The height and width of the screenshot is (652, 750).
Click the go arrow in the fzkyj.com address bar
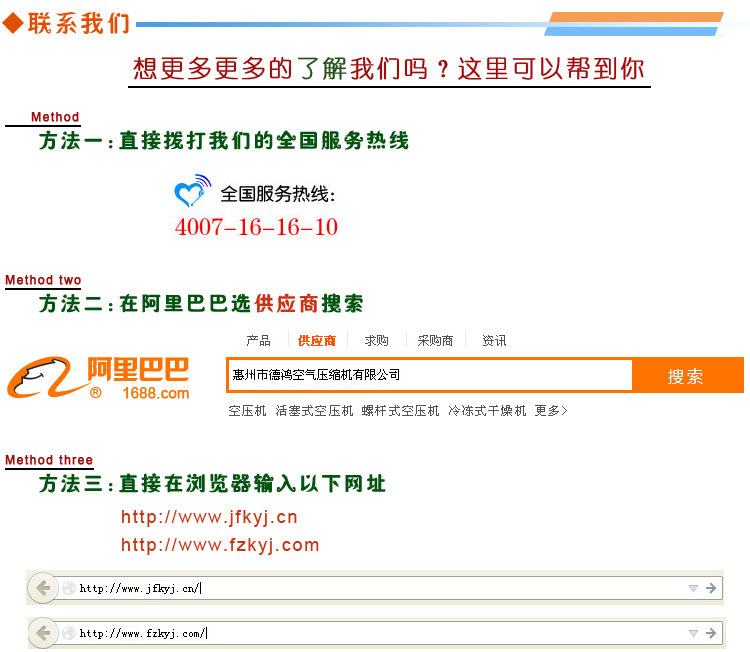(711, 633)
